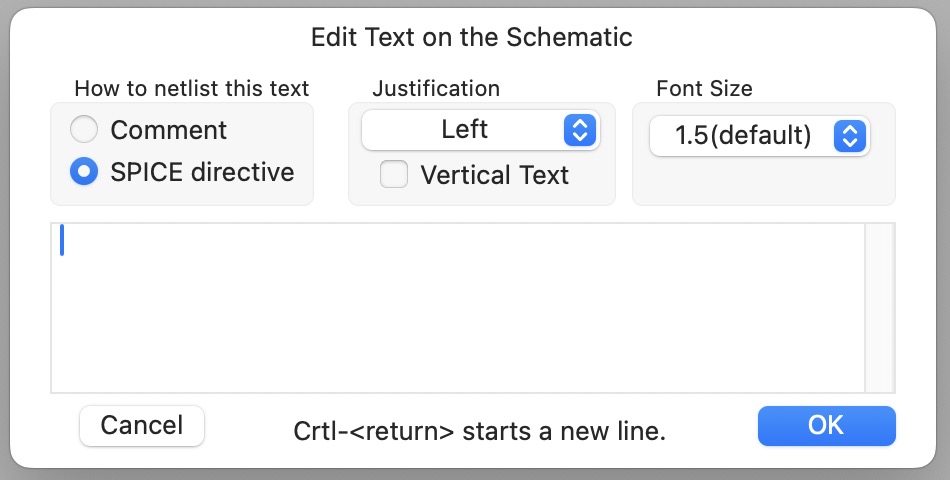
Task: Click inside the empty directive text area
Action: pyautogui.click(x=458, y=308)
